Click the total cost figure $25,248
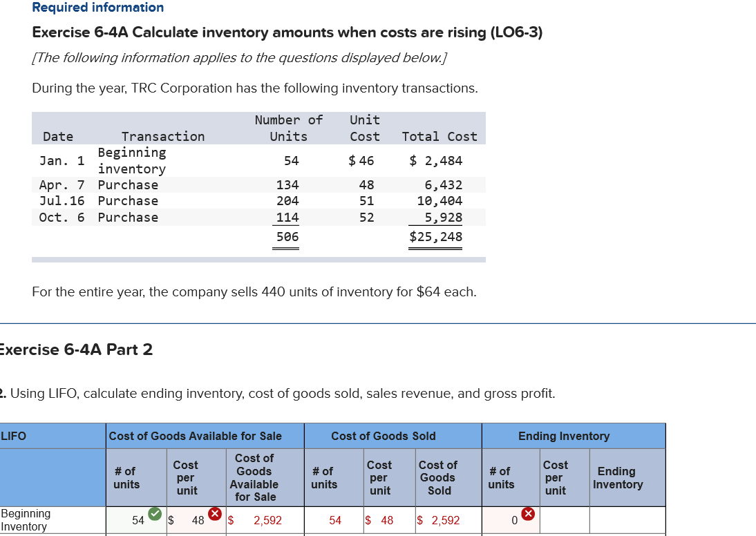The width and height of the screenshot is (756, 536). click(x=435, y=237)
